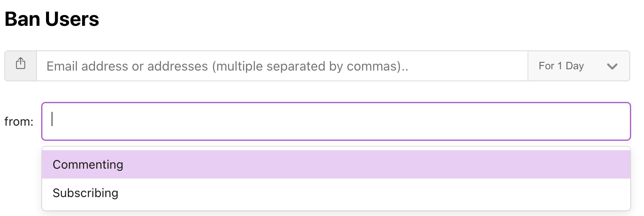Click the highlighted Commenting row
The height and width of the screenshot is (216, 644).
tap(336, 164)
